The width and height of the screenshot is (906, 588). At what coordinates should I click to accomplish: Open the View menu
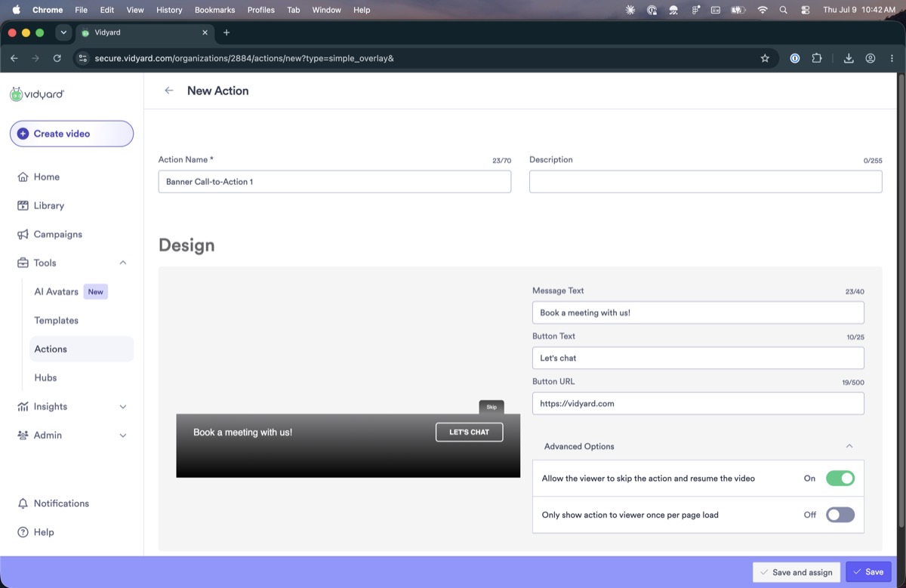coord(135,10)
